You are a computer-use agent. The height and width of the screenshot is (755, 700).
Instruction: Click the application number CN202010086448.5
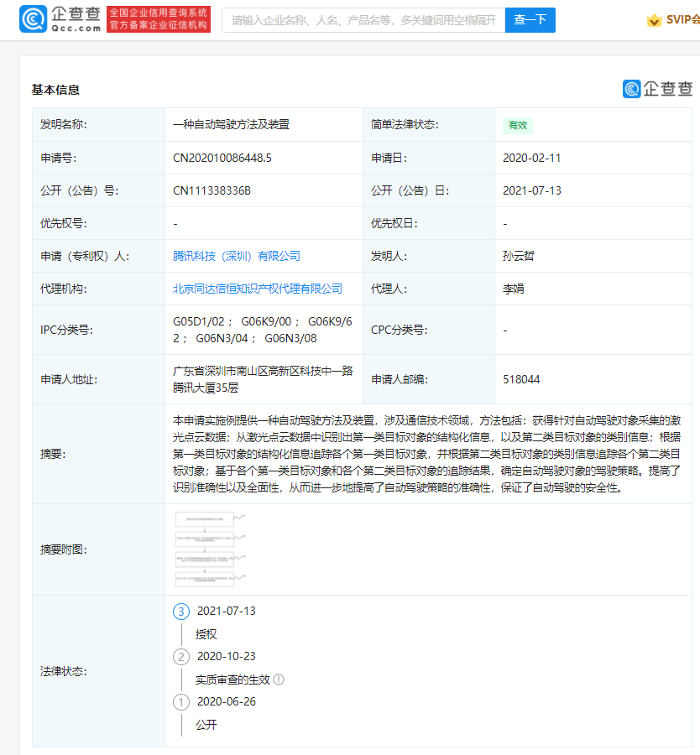click(222, 158)
